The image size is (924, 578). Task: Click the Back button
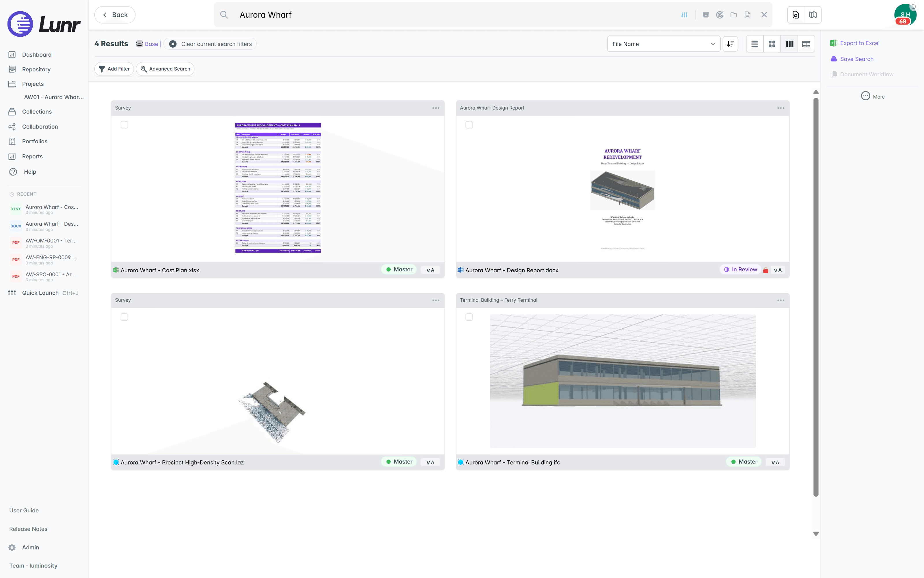click(115, 15)
